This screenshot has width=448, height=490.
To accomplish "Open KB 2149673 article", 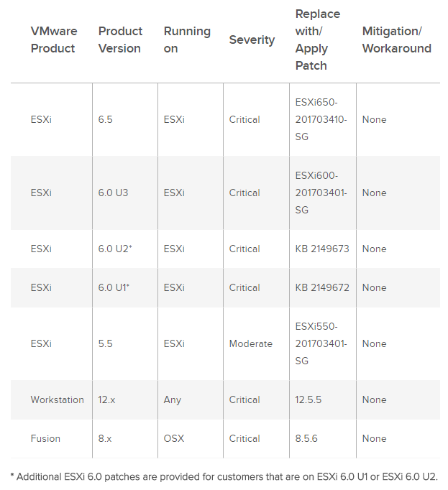I will pos(322,249).
